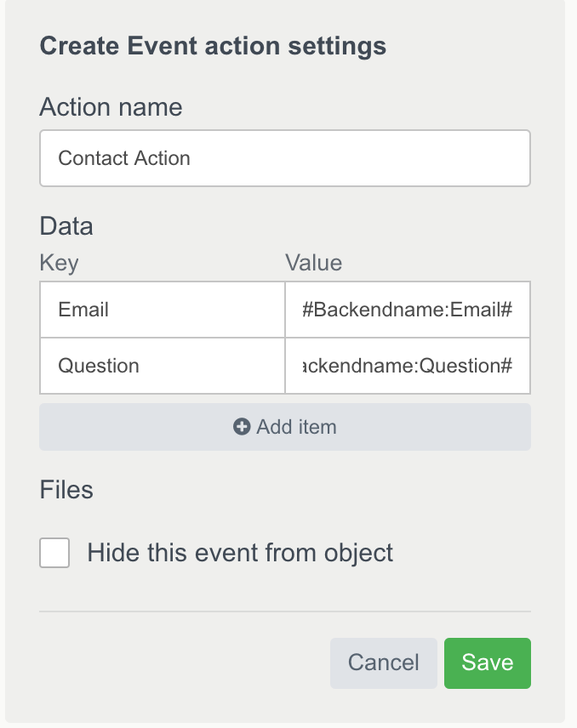Cancel the event action settings
Image resolution: width=577 pixels, height=728 pixels.
pos(383,663)
